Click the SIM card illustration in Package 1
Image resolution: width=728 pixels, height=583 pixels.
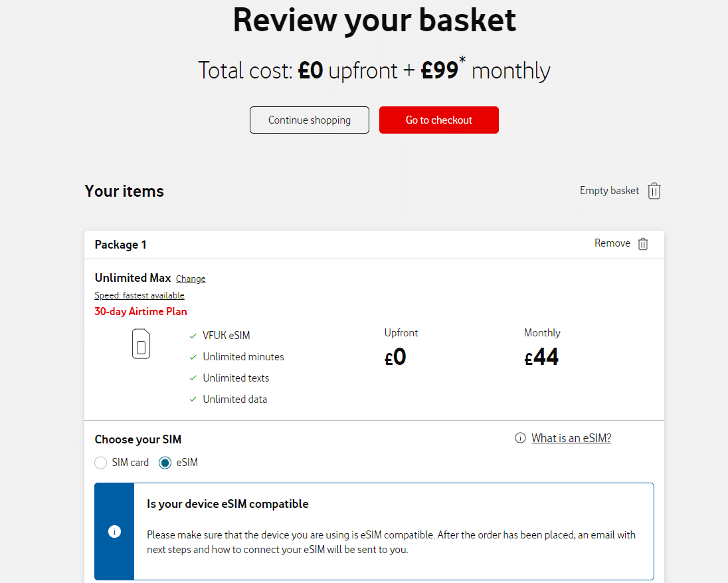point(140,344)
